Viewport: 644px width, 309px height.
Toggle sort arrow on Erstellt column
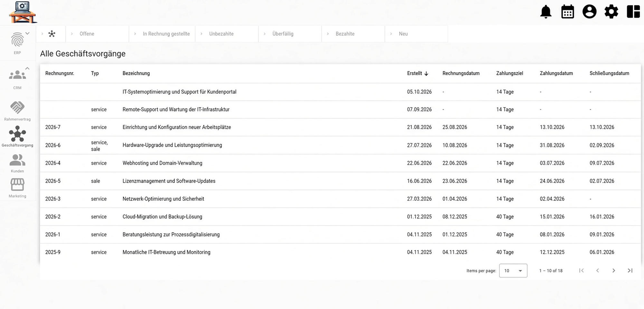pos(426,73)
